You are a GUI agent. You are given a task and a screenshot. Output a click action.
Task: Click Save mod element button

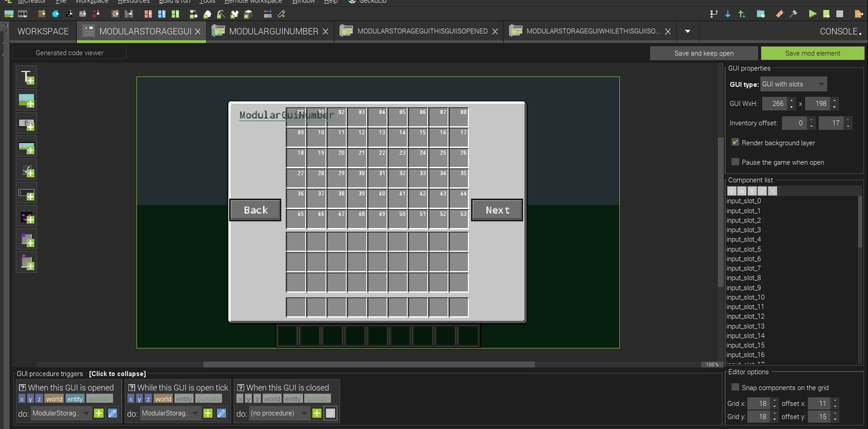click(812, 53)
